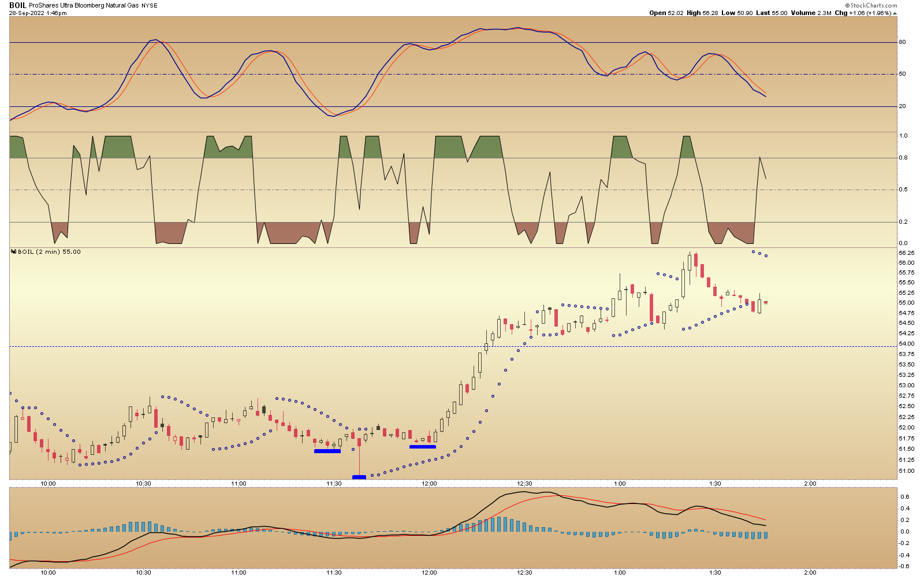The height and width of the screenshot is (578, 924).
Task: Click the green up-arrow after the Chg value
Action: click(x=894, y=13)
